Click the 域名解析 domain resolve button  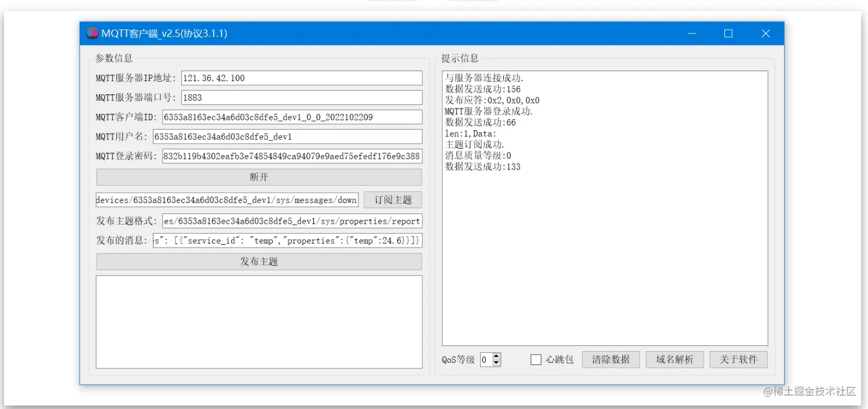tap(674, 359)
